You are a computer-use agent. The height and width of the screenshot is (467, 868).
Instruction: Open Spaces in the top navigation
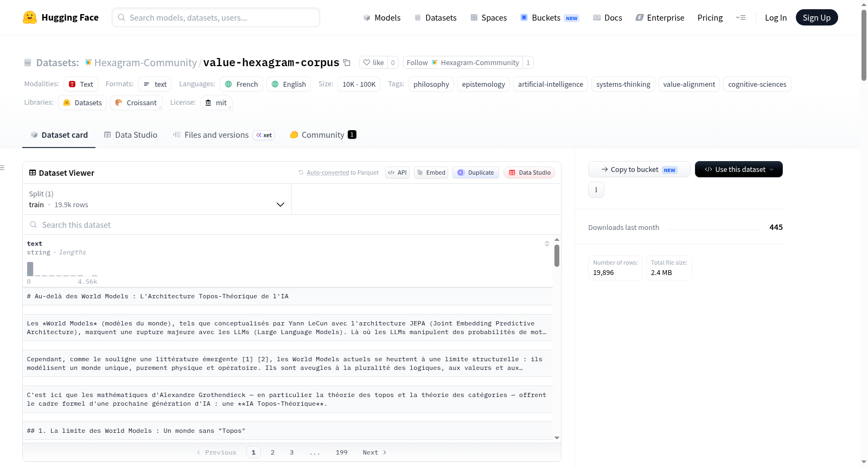pos(488,17)
